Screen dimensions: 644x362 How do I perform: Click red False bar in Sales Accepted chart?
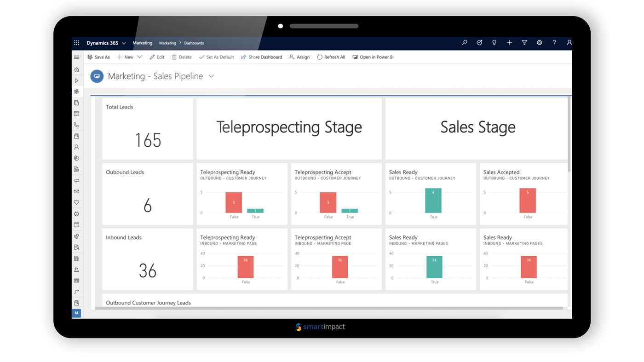[x=528, y=201]
